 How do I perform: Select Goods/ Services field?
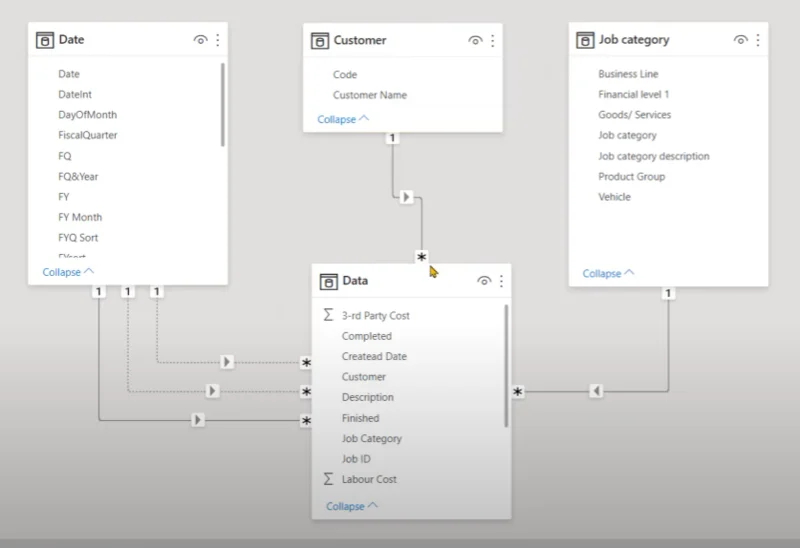tap(635, 115)
